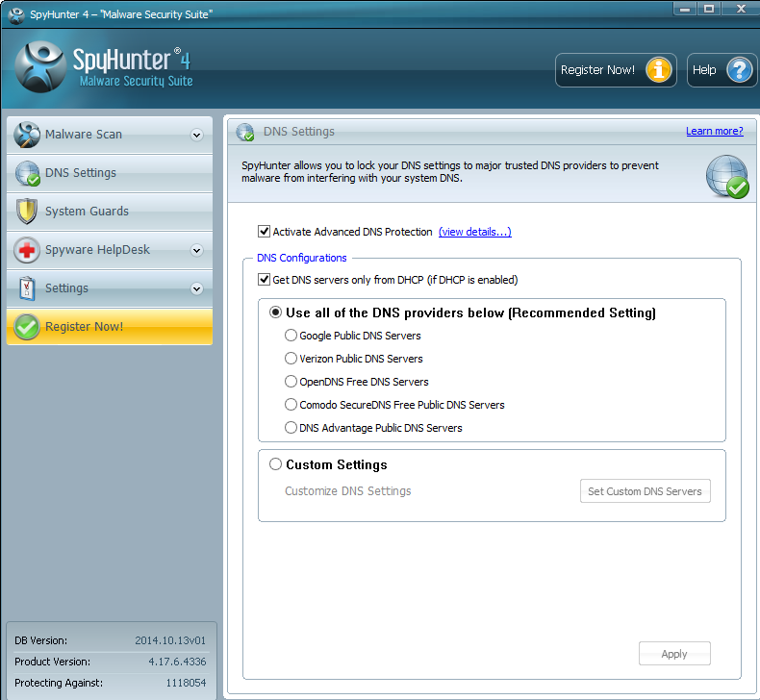Screen dimensions: 760x700
Task: Choose the Custom Settings radio button
Action: click(276, 464)
